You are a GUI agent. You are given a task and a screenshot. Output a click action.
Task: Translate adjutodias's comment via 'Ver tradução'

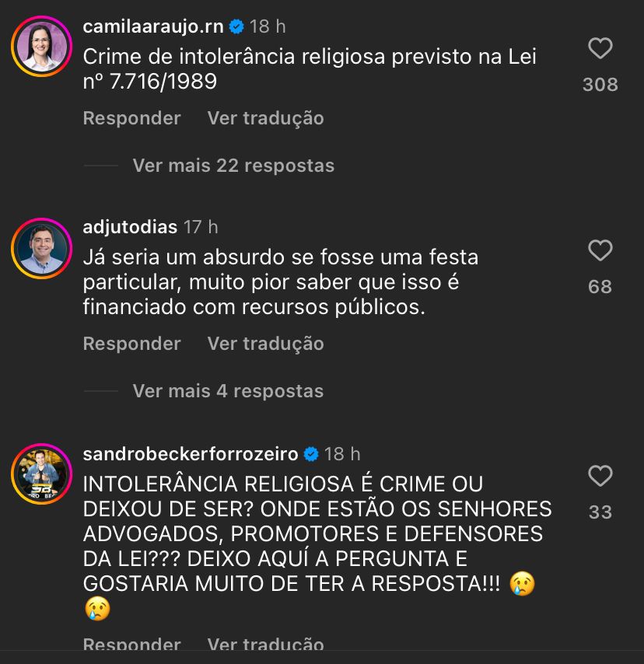pos(265,344)
